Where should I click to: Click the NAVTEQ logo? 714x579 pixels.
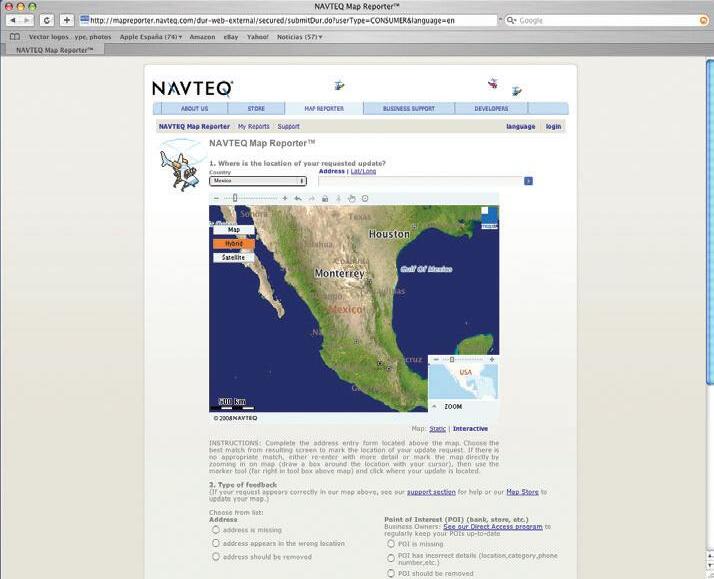[x=193, y=88]
